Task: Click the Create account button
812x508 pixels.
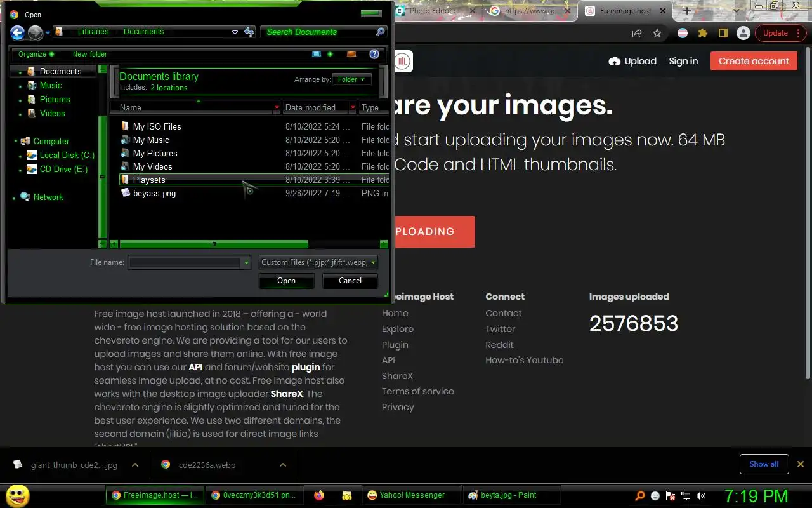Action: tap(754, 61)
